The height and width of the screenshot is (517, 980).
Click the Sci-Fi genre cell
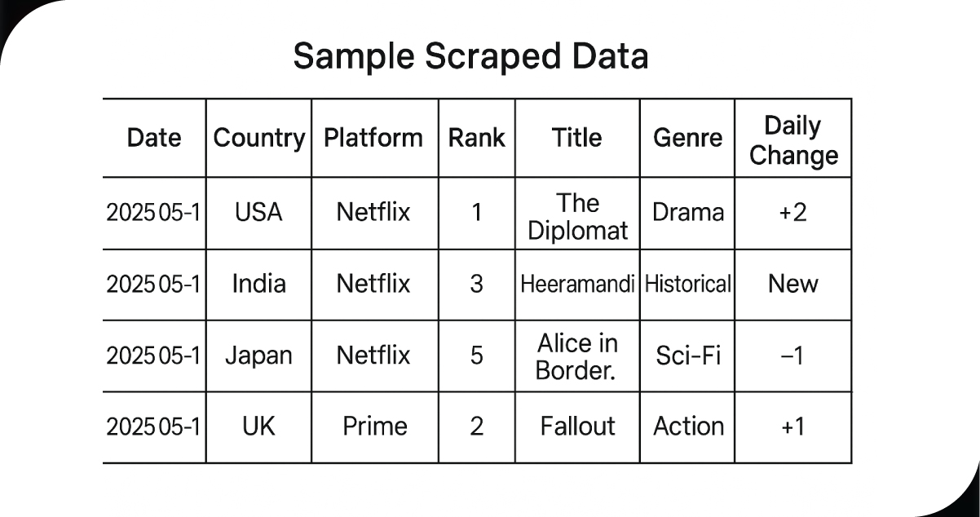point(687,356)
